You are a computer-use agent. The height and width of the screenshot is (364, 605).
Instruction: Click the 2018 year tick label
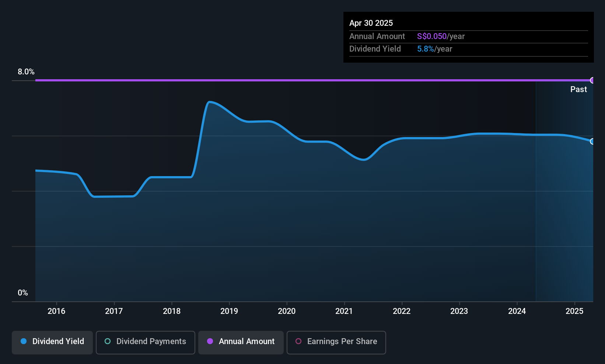[x=172, y=311]
